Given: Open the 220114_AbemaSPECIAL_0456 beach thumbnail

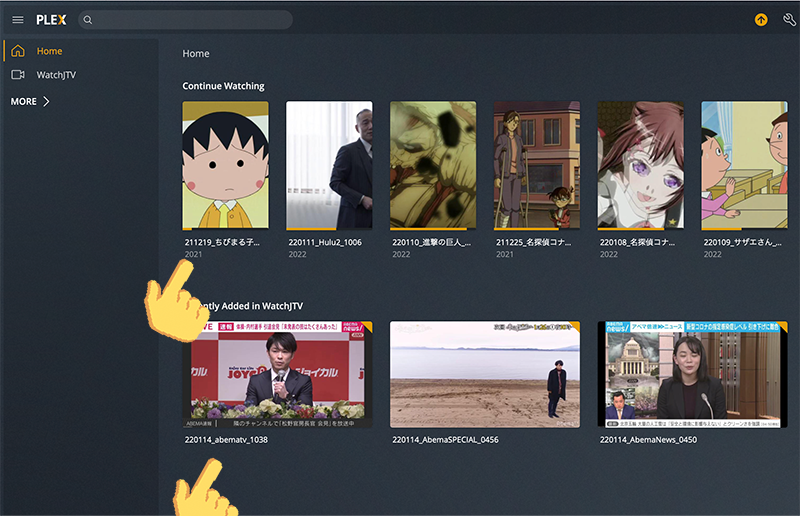Looking at the screenshot, I should click(x=485, y=375).
